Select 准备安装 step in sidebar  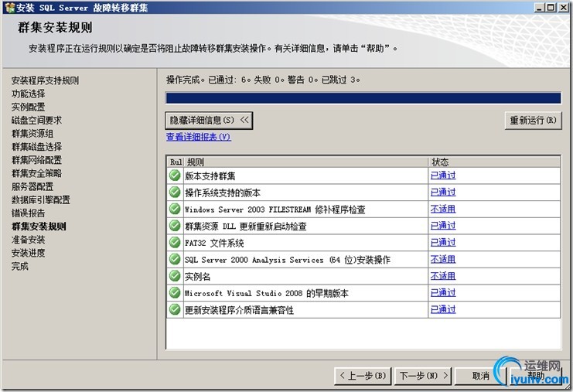click(28, 240)
